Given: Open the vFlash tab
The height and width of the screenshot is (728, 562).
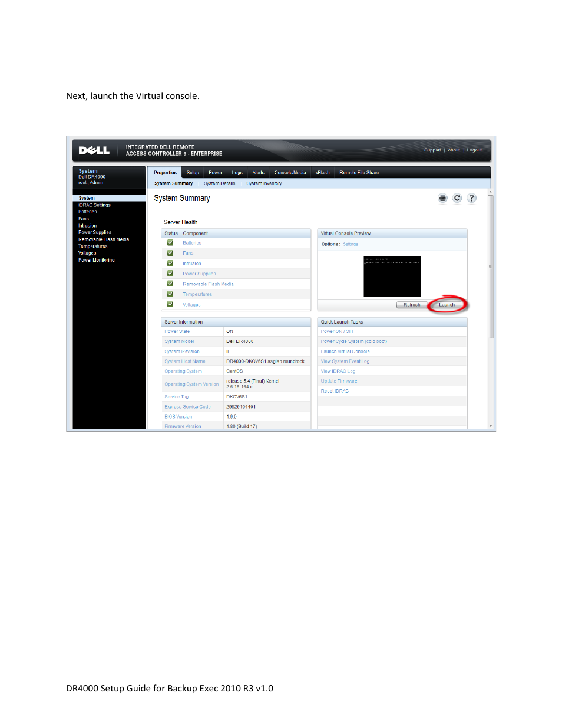Looking at the screenshot, I should click(323, 173).
